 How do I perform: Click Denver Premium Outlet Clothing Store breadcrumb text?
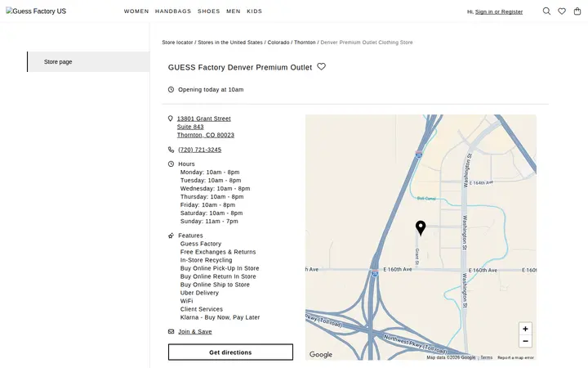[x=367, y=43]
